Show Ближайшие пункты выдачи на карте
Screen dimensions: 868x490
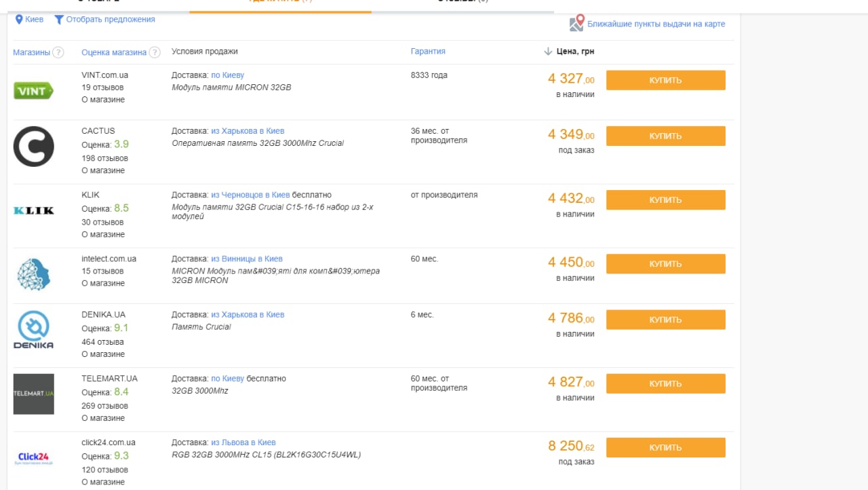pos(656,24)
